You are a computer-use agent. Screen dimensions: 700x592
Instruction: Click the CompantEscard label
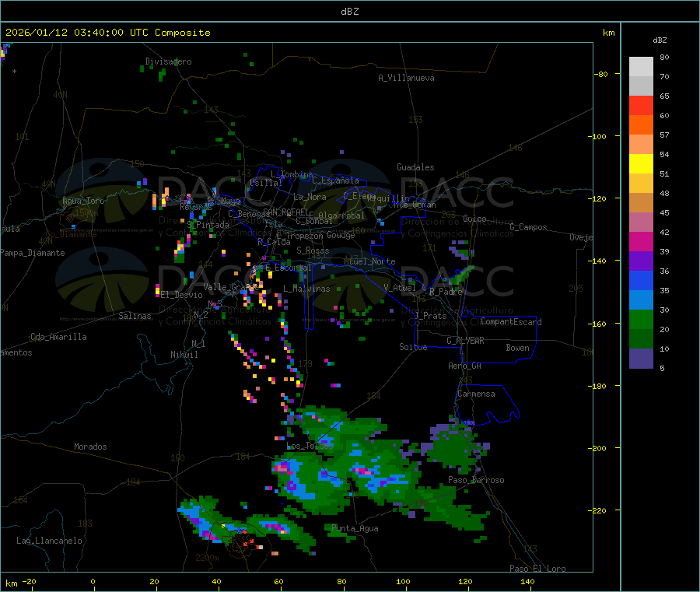pyautogui.click(x=512, y=321)
